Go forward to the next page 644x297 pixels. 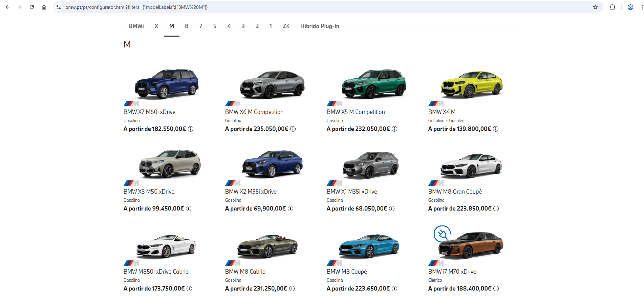pos(20,7)
